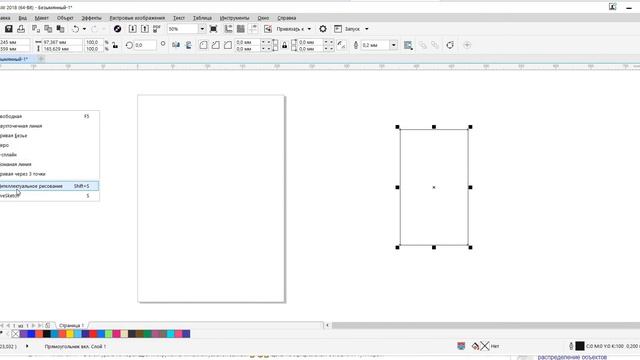Choose Кривая через 3 точки from flyout
640x360 pixels.
pos(49,174)
